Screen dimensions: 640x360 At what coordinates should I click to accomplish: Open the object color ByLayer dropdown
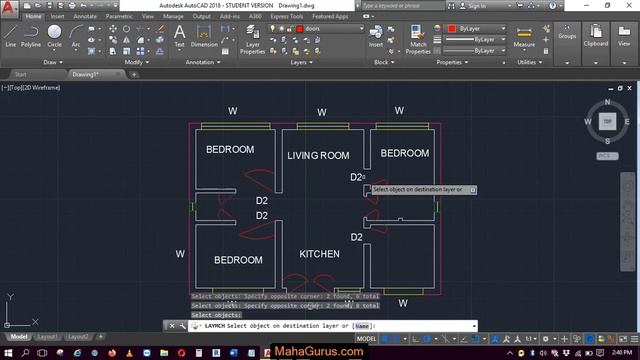(475, 29)
